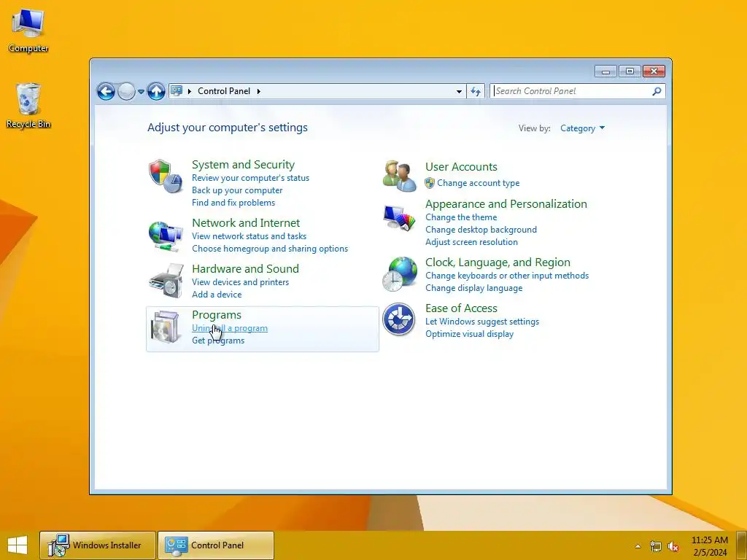Click the Control Panel address bar icon
The image size is (747, 560).
pos(177,90)
